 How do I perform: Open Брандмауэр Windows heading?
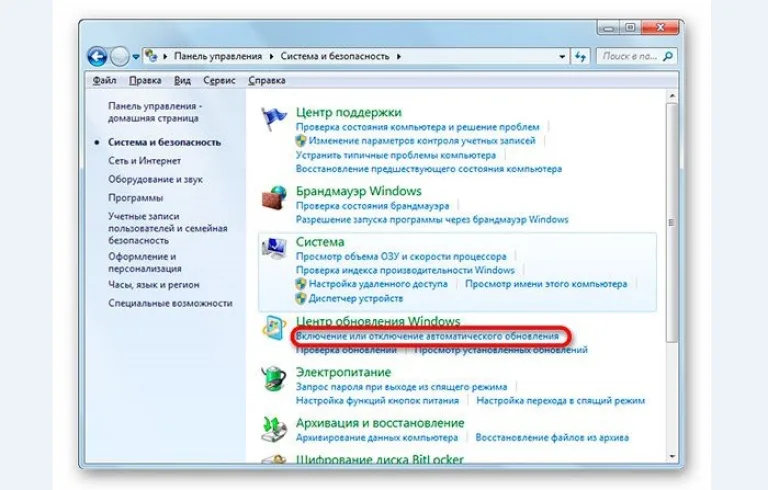359,191
